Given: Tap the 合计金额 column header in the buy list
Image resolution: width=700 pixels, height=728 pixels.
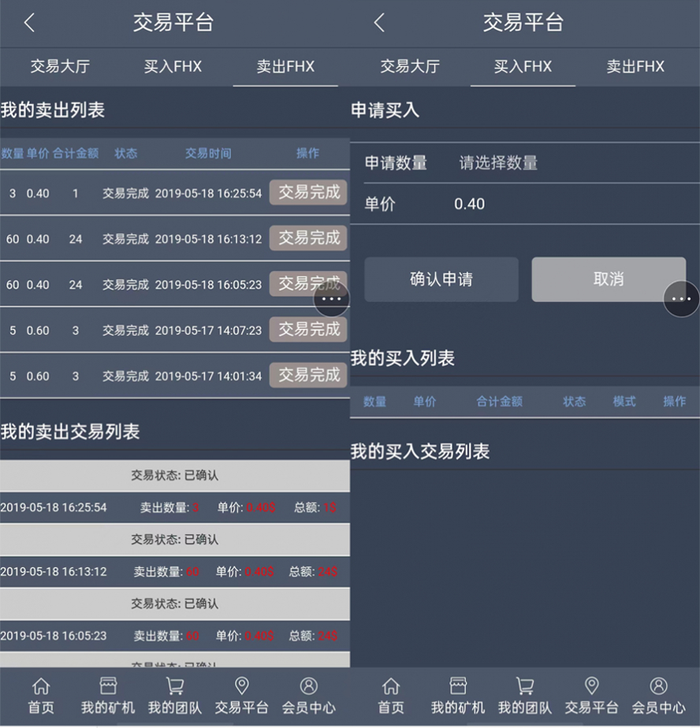Looking at the screenshot, I should click(x=499, y=402).
